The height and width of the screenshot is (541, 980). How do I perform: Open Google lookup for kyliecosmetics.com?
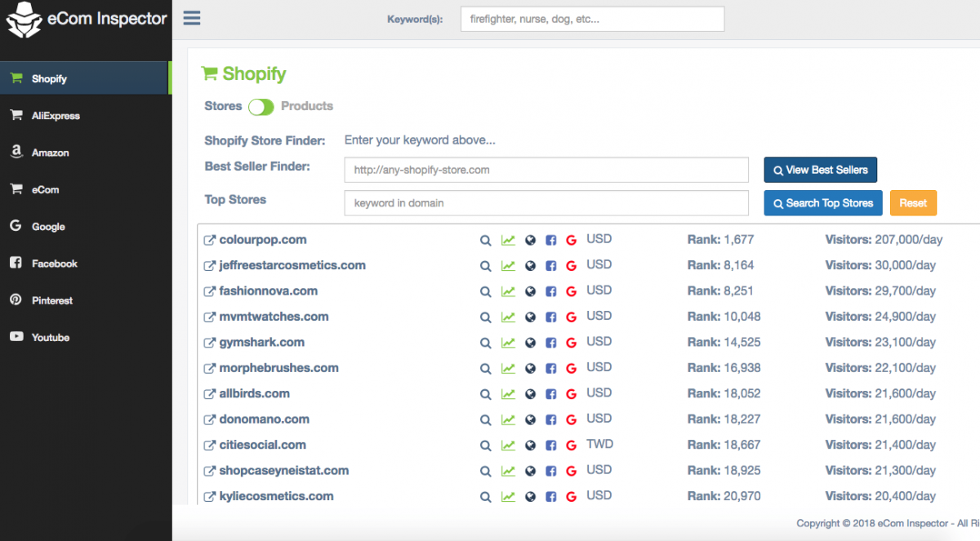[x=571, y=496]
